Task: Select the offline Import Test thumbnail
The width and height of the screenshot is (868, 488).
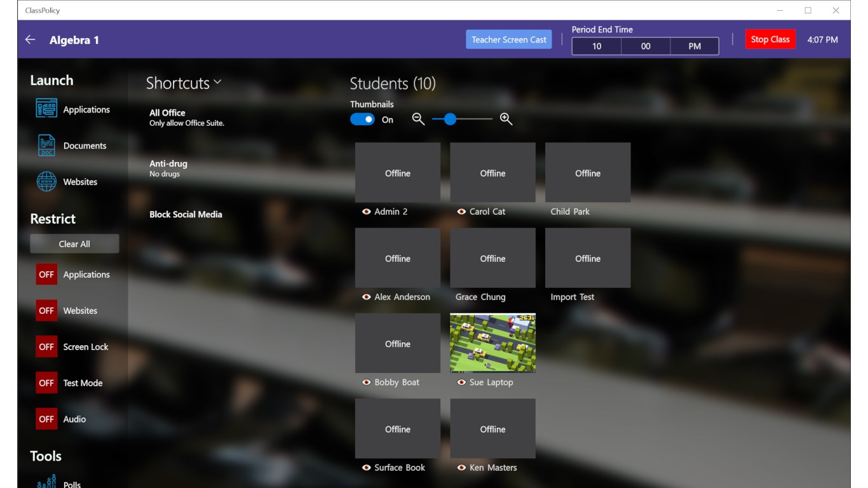Action: [x=588, y=258]
